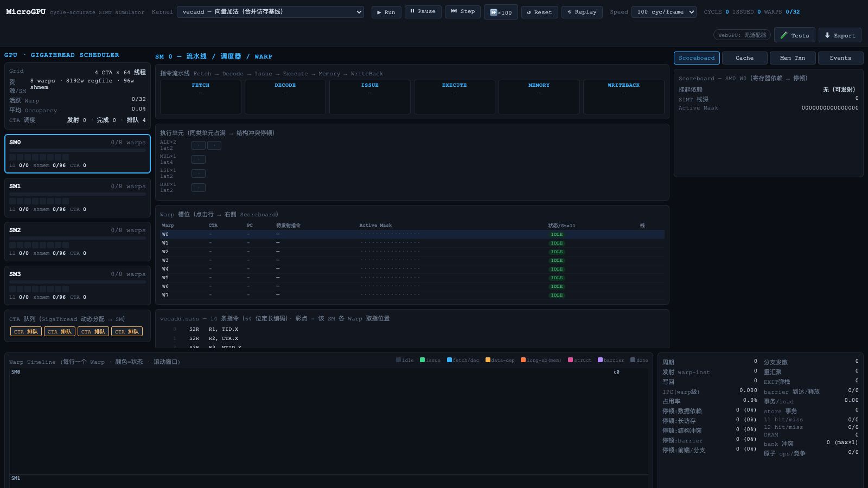This screenshot has width=868, height=488.
Task: Select warp row W4
Action: 412,269
